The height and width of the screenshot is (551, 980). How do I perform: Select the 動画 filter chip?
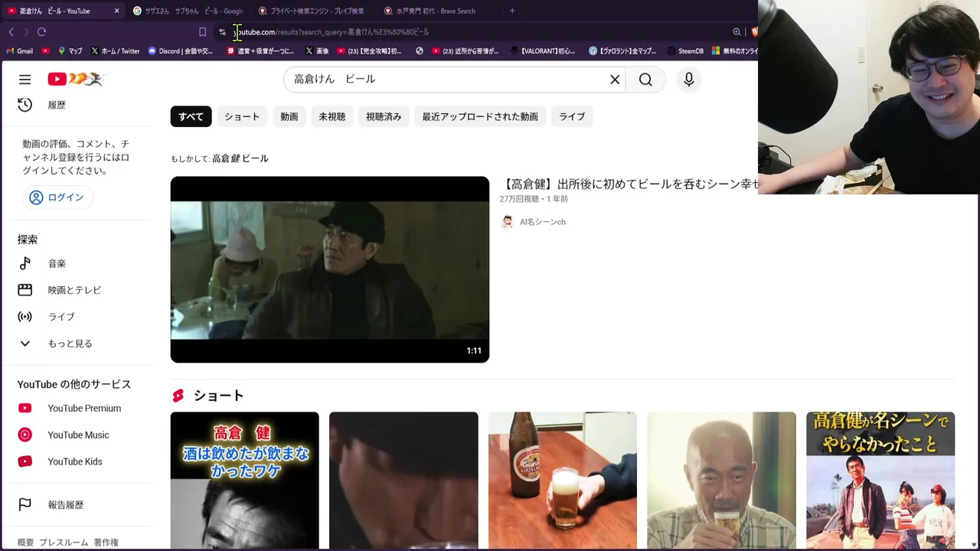tap(289, 116)
